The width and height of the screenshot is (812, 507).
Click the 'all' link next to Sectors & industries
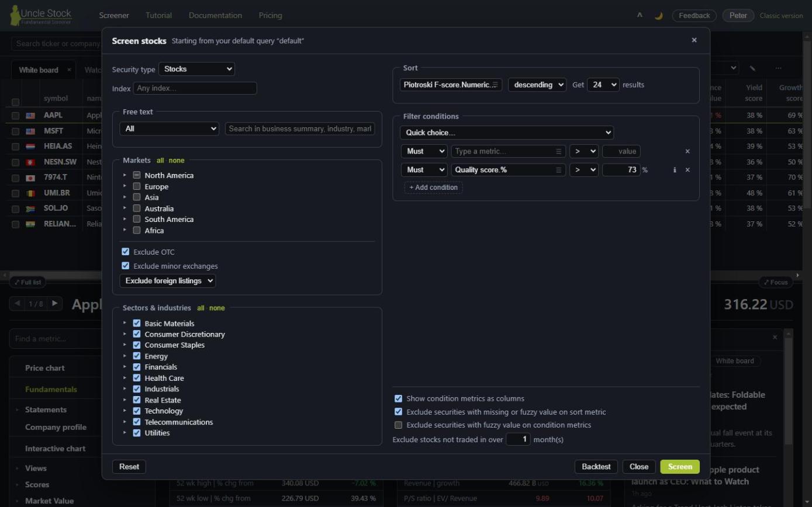tap(201, 308)
